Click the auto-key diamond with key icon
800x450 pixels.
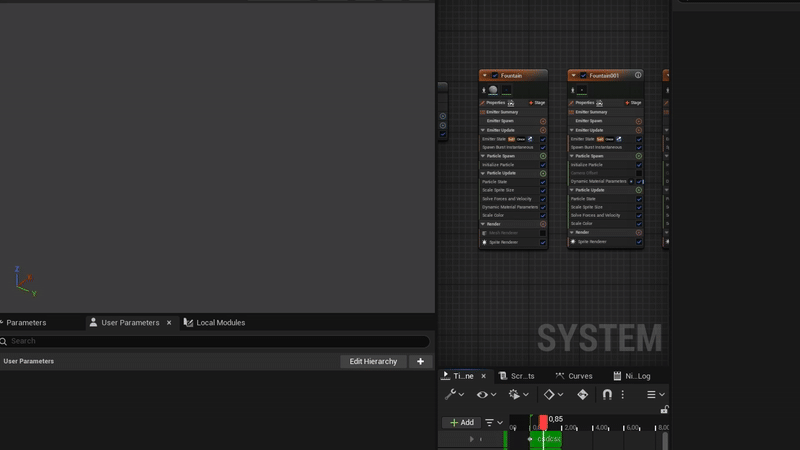click(582, 394)
